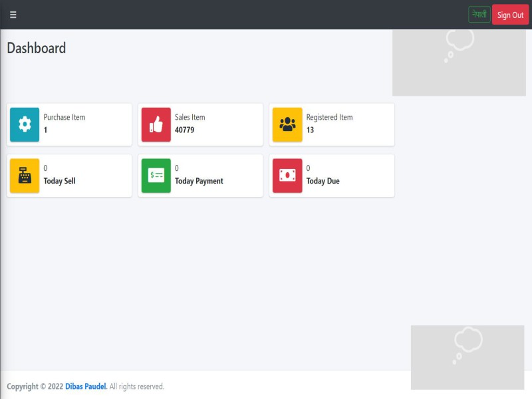Click the gear icon on Purchase Item
Viewport: 532px width, 399px height.
click(x=25, y=124)
